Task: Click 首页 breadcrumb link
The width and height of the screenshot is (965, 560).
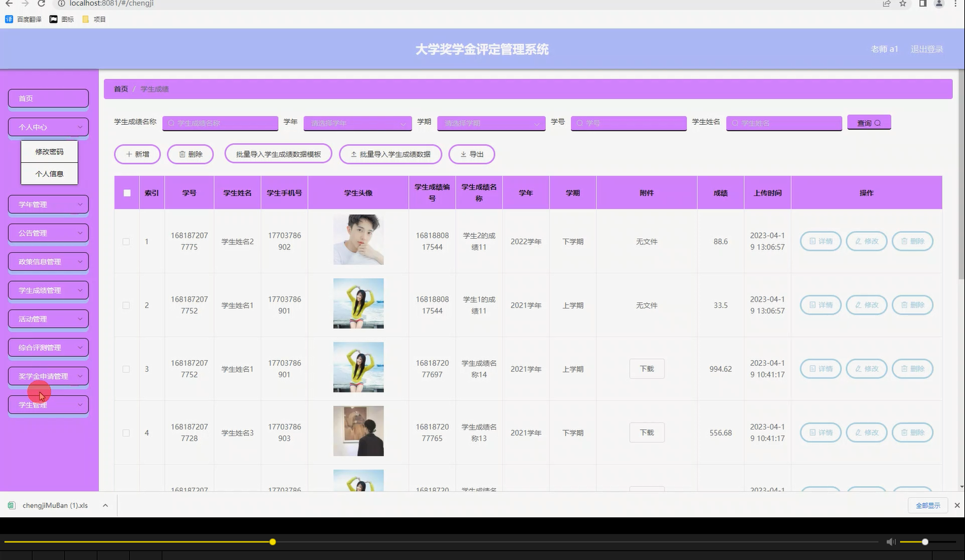Action: (121, 89)
